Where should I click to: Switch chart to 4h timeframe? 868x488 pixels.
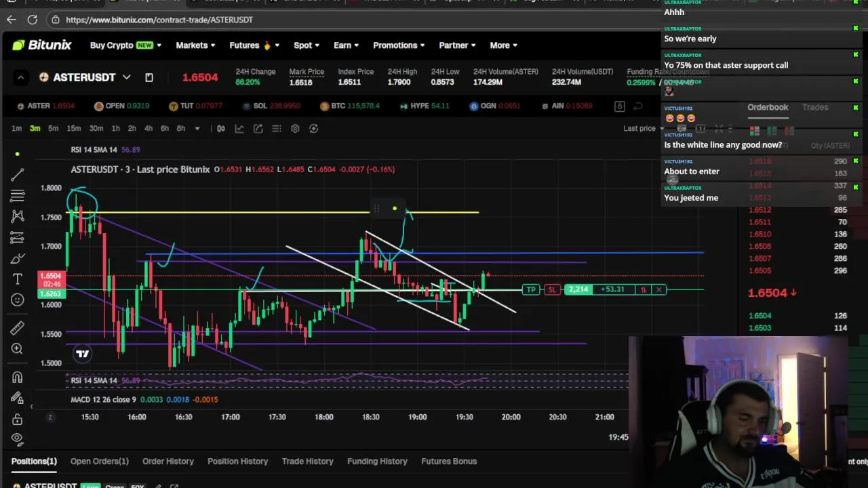[148, 128]
